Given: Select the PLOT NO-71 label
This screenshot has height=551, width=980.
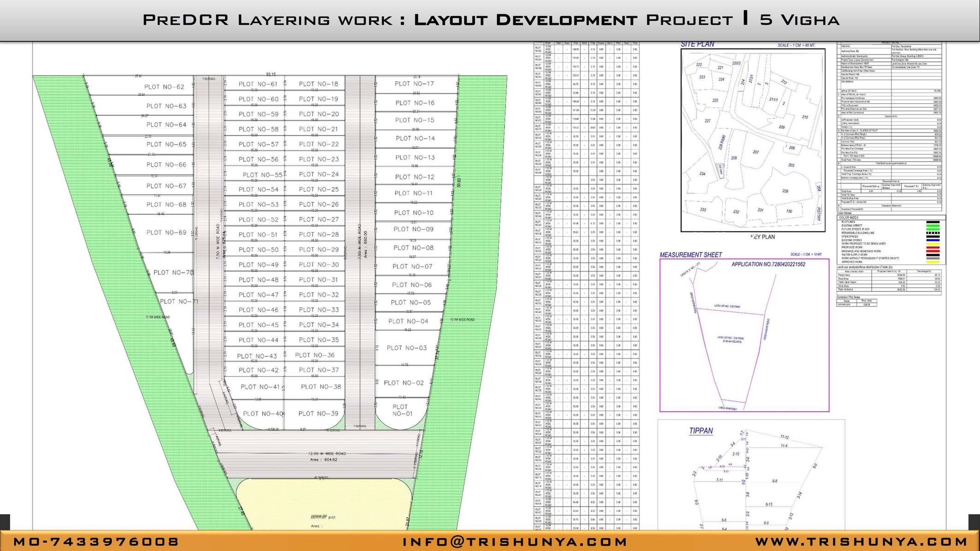Looking at the screenshot, I should click(x=179, y=301).
